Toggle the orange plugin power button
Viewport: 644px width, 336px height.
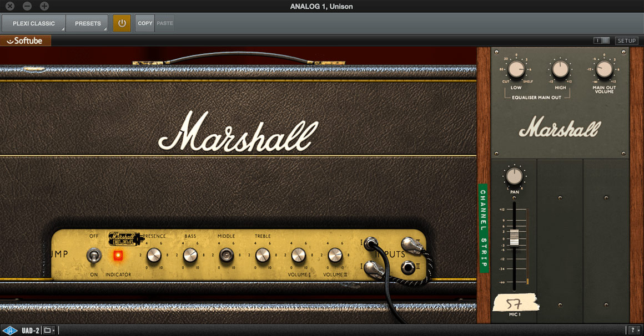(122, 23)
